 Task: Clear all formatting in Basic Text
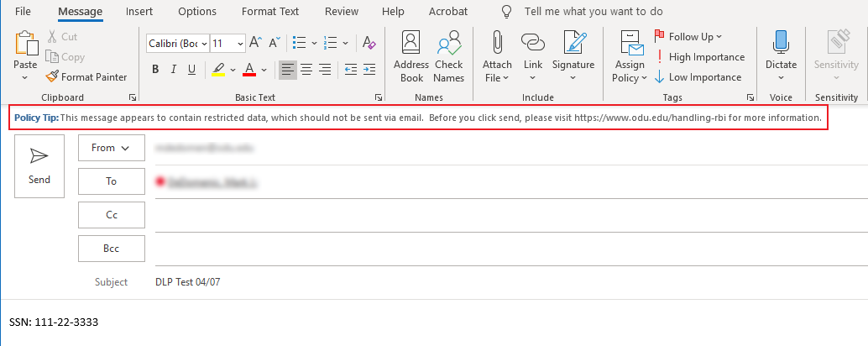369,43
